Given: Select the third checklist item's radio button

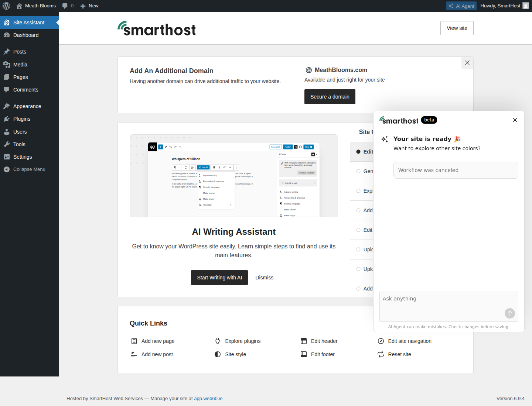Looking at the screenshot, I should (358, 191).
